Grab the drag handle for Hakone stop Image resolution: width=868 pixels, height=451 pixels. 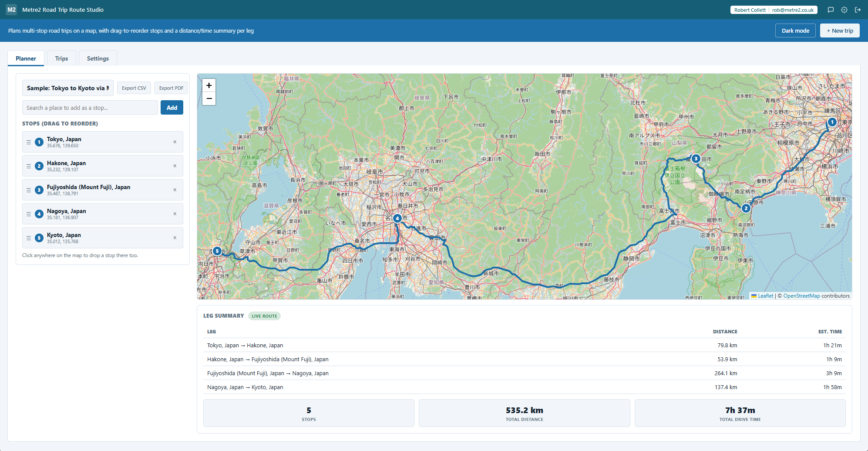(29, 166)
